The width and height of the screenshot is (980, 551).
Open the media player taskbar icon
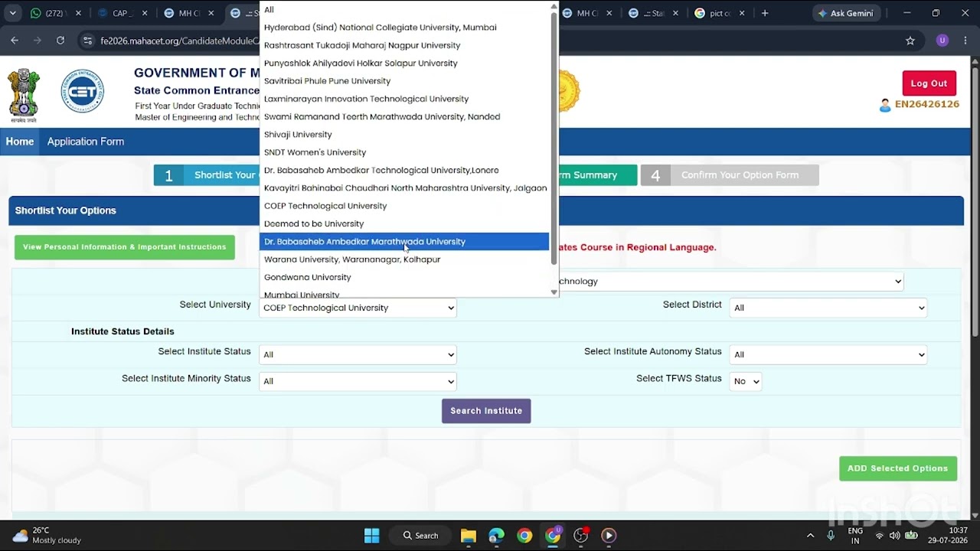[x=609, y=535]
